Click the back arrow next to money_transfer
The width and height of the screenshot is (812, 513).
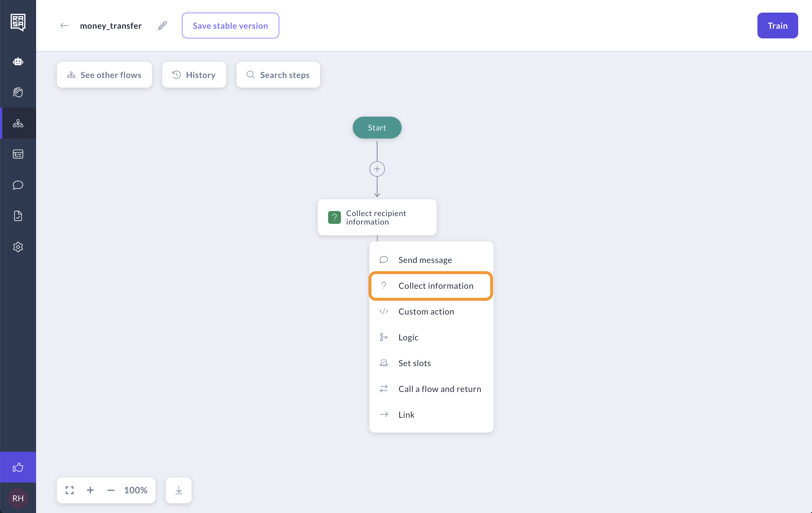coord(64,26)
